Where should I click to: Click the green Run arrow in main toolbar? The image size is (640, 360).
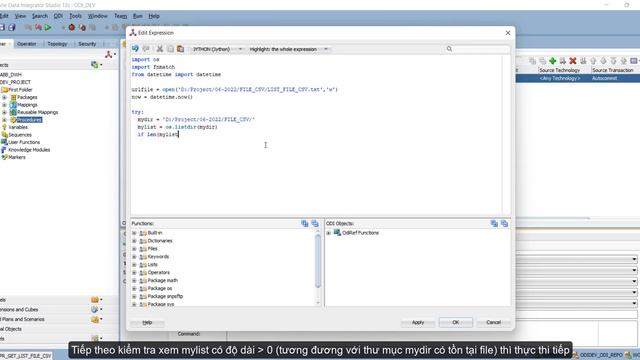pos(48,27)
